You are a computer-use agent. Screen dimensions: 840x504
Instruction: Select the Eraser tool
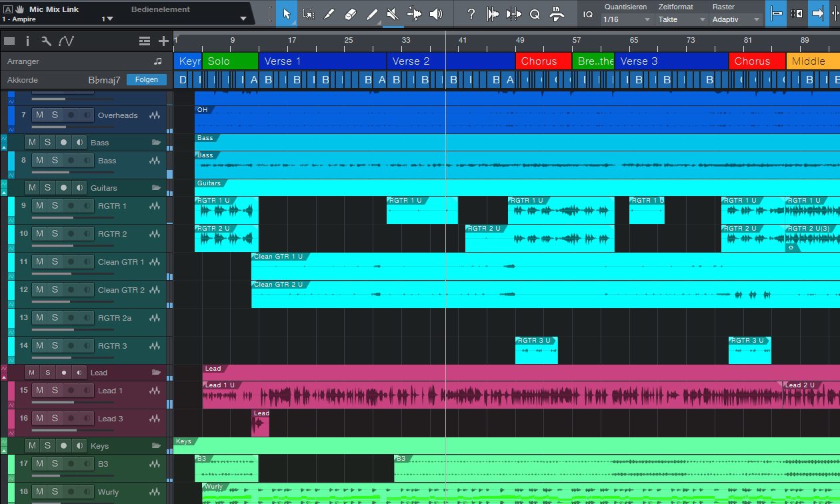pyautogui.click(x=351, y=14)
